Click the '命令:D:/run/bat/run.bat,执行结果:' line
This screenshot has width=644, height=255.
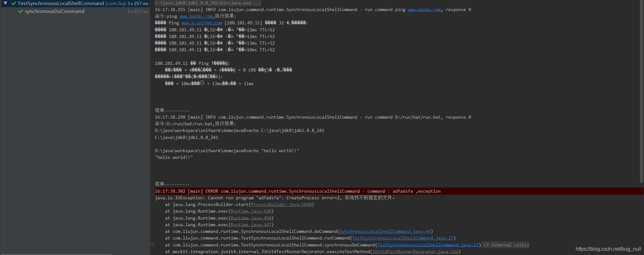pyautogui.click(x=195, y=124)
